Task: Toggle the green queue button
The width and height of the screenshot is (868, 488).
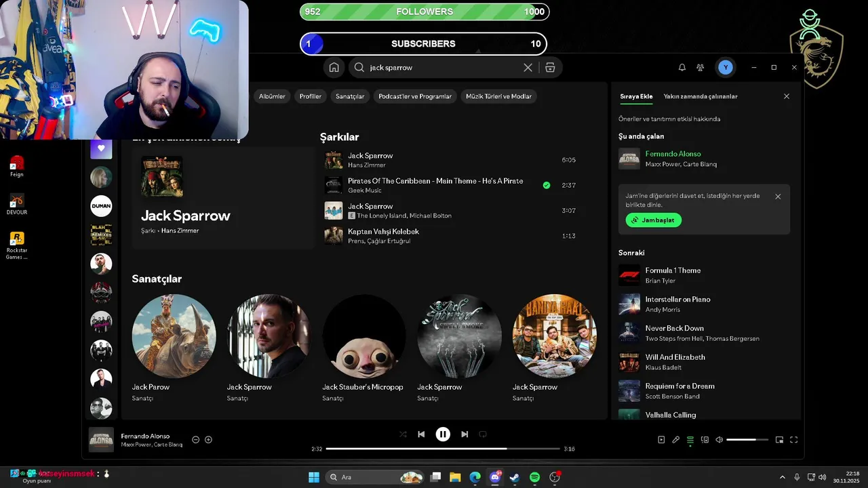Action: 690,439
